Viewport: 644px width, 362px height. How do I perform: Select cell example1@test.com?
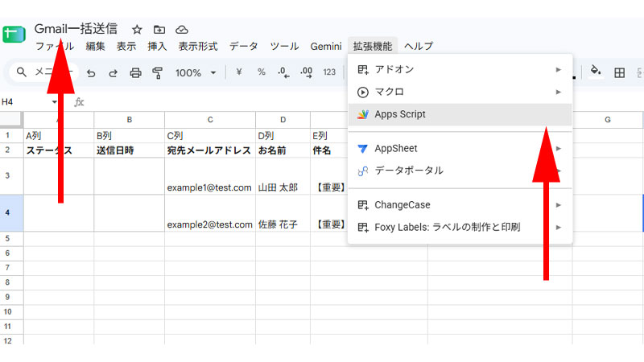(210, 176)
